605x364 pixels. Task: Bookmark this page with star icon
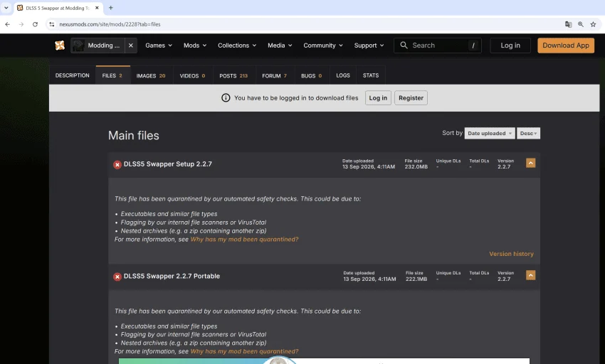pyautogui.click(x=593, y=24)
